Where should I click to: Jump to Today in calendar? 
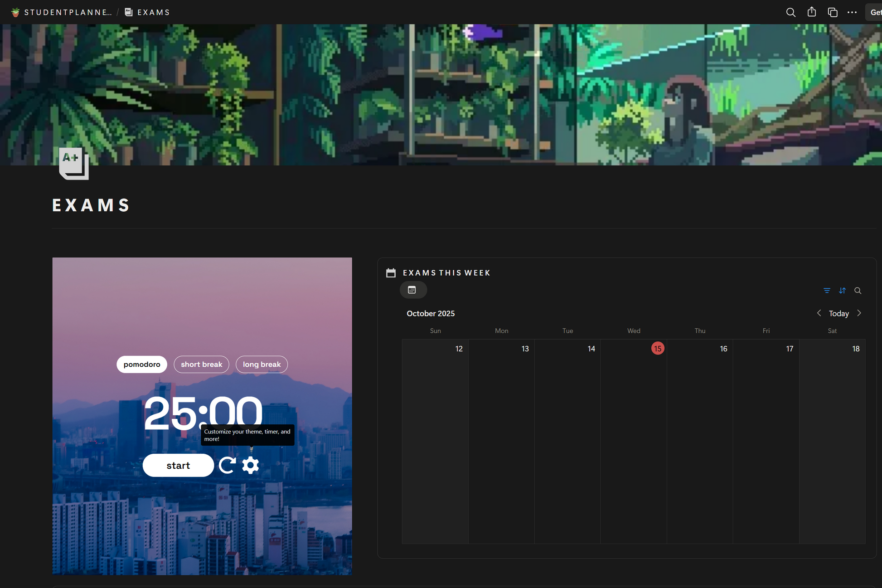click(838, 313)
